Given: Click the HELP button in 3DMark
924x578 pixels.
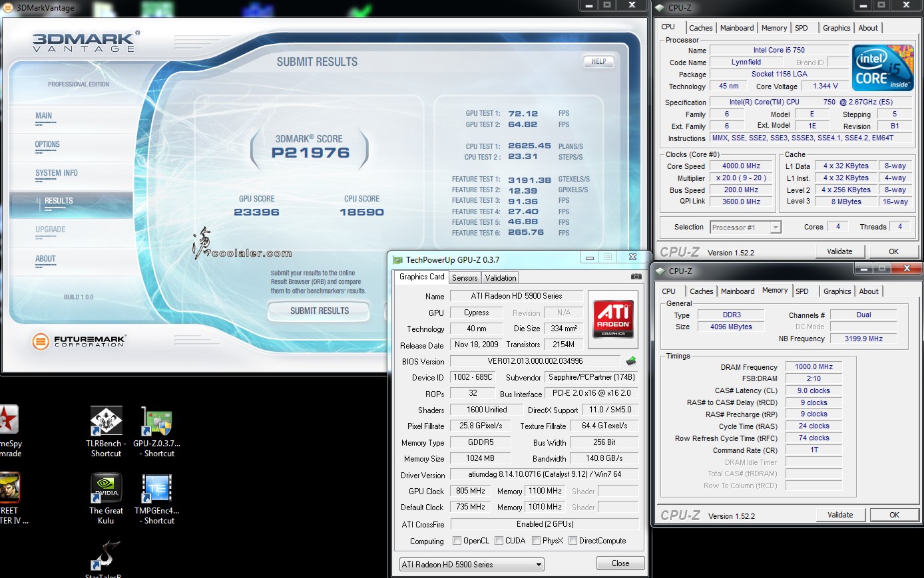Looking at the screenshot, I should [598, 61].
